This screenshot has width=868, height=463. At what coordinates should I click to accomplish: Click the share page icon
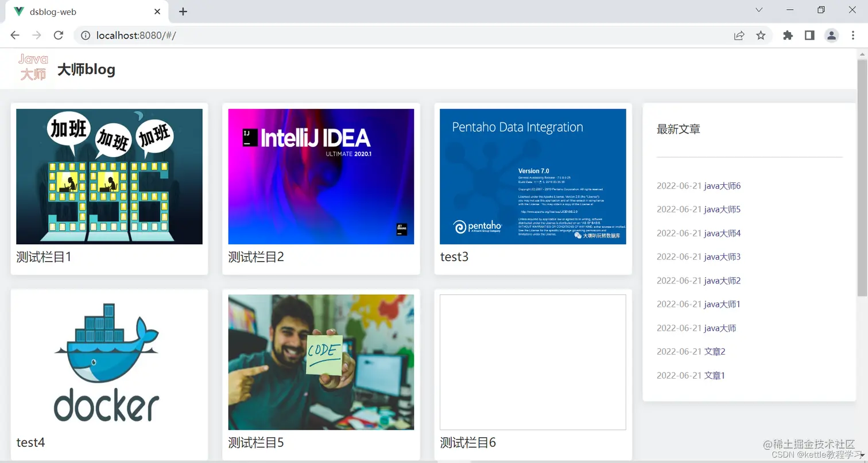(739, 36)
